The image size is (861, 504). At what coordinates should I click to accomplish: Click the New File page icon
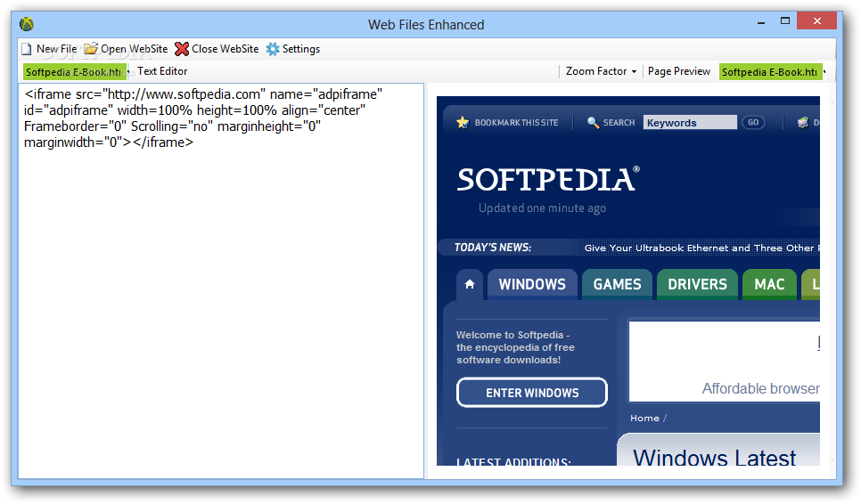coord(27,49)
